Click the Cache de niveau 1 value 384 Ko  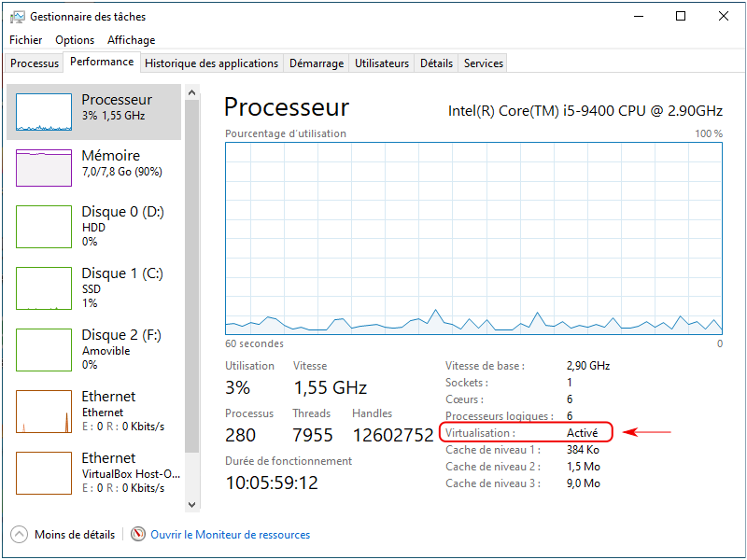[x=583, y=450]
